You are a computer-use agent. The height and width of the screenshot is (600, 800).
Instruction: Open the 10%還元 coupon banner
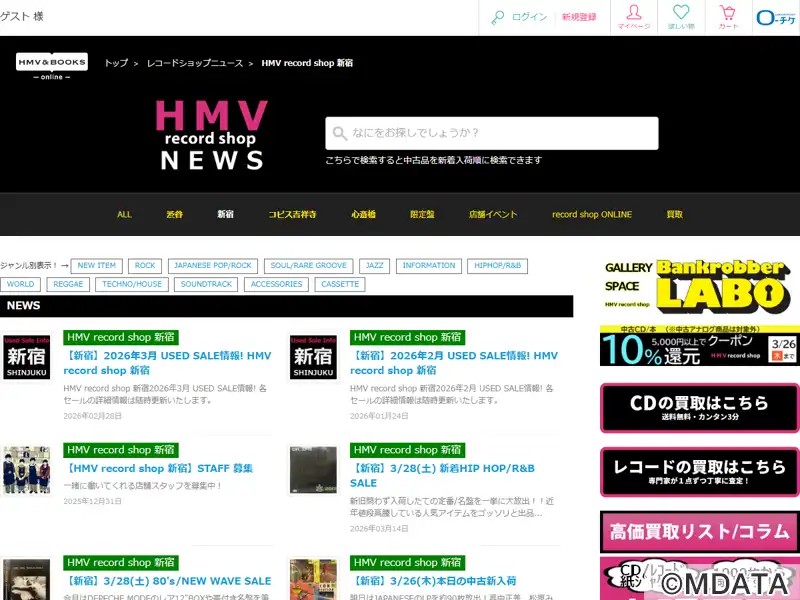(x=699, y=345)
